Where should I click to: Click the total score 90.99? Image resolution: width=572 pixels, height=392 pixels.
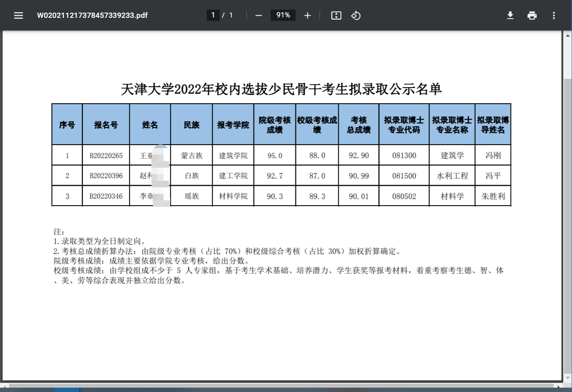[359, 176]
